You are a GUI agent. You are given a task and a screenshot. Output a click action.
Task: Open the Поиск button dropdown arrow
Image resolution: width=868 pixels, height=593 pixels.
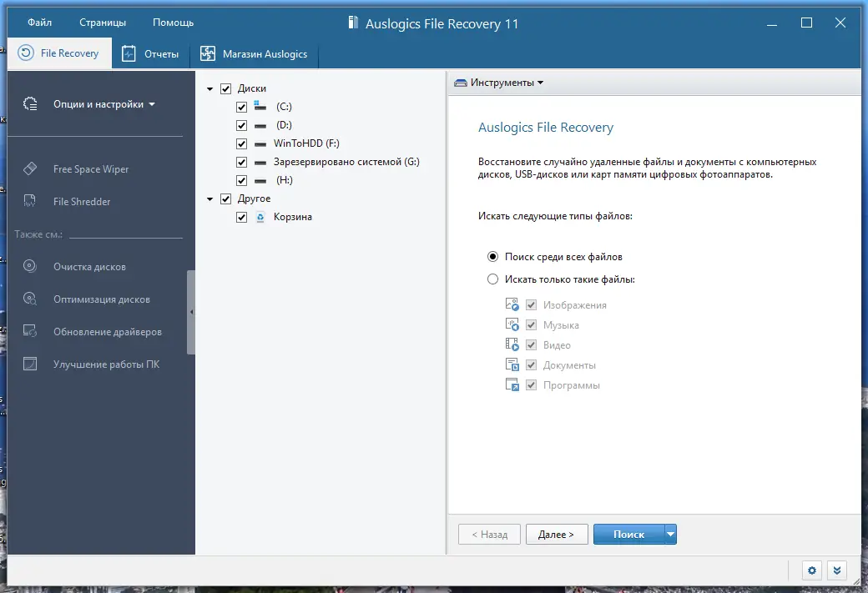click(670, 535)
